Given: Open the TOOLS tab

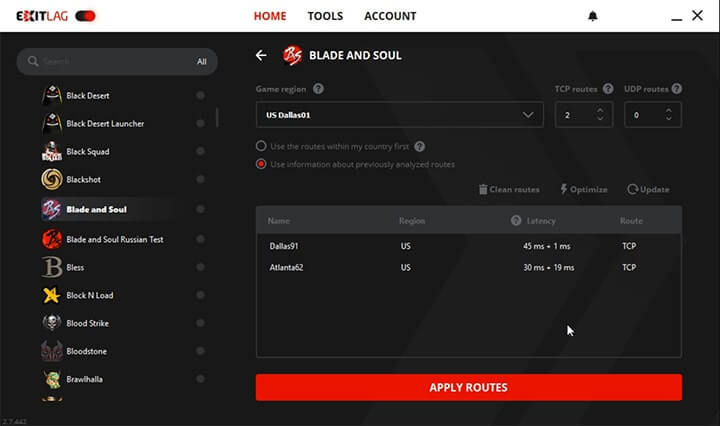Looking at the screenshot, I should 325,16.
